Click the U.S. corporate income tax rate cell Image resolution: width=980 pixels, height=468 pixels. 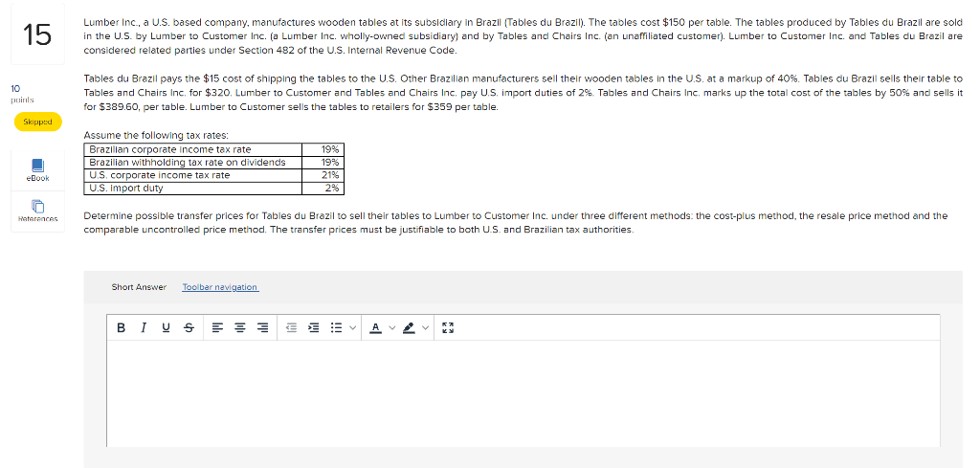[193, 175]
